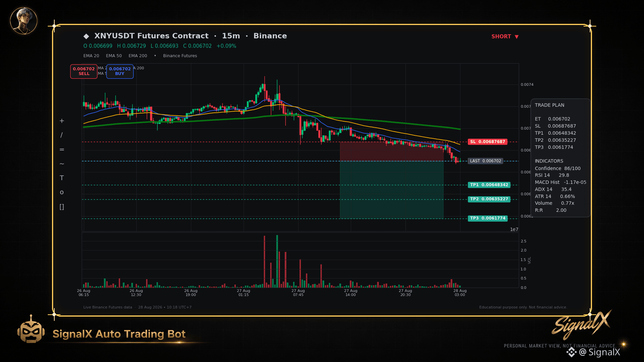Click the TP3 value in trade plan

[560, 147]
